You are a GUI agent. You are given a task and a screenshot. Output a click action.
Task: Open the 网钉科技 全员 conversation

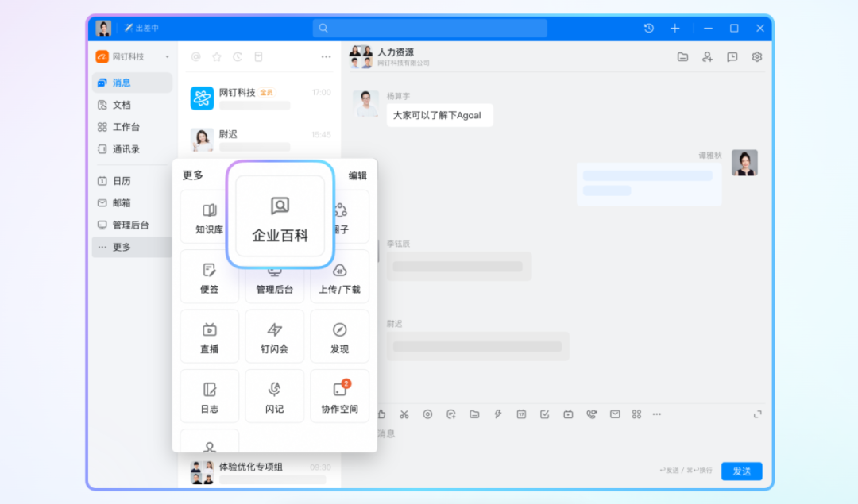260,98
